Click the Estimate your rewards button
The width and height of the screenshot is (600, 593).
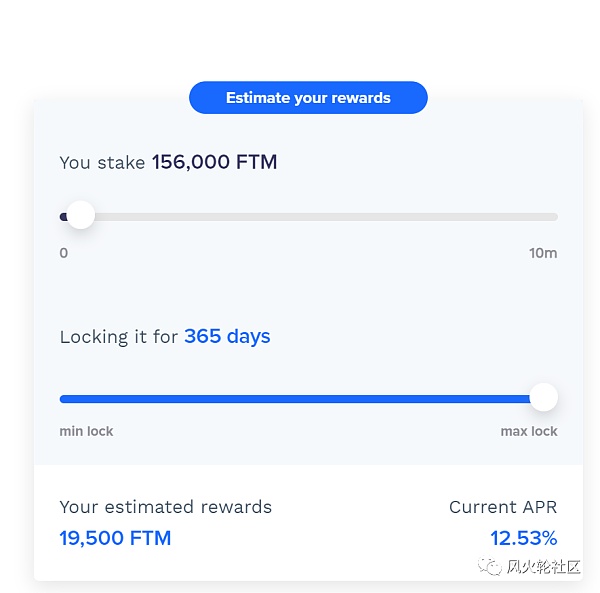308,98
